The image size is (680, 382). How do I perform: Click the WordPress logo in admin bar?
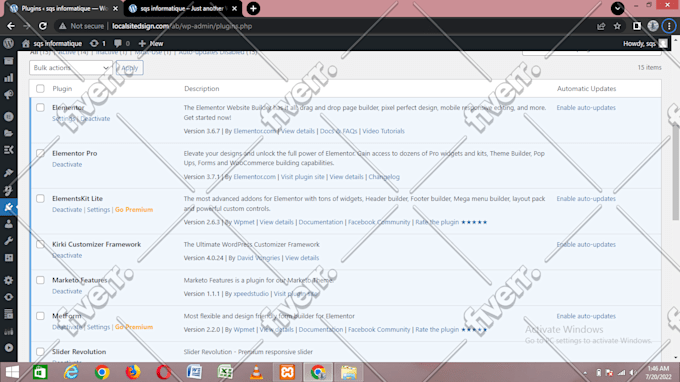tap(8, 43)
